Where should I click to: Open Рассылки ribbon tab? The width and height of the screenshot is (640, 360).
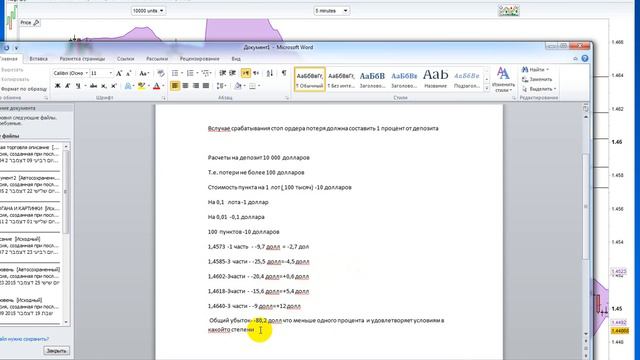pyautogui.click(x=157, y=59)
